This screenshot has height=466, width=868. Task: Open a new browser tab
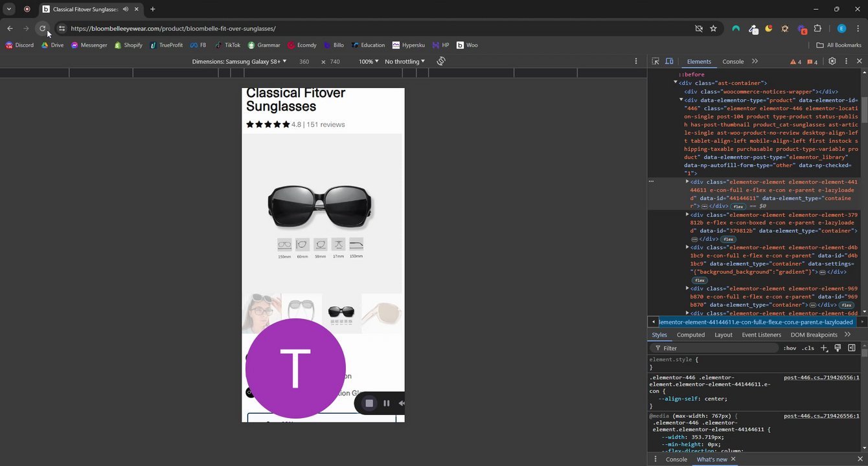[153, 9]
